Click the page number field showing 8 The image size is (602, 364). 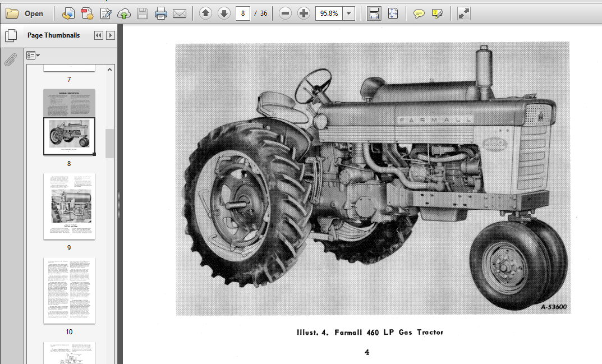[x=242, y=13]
